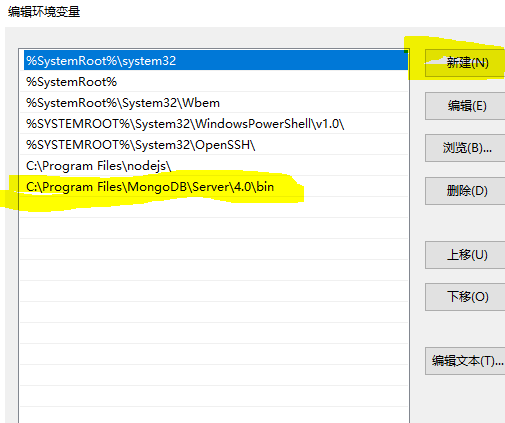505x423 pixels.
Task: Select the System32\OpenSSH\ path entry
Action: [x=214, y=144]
